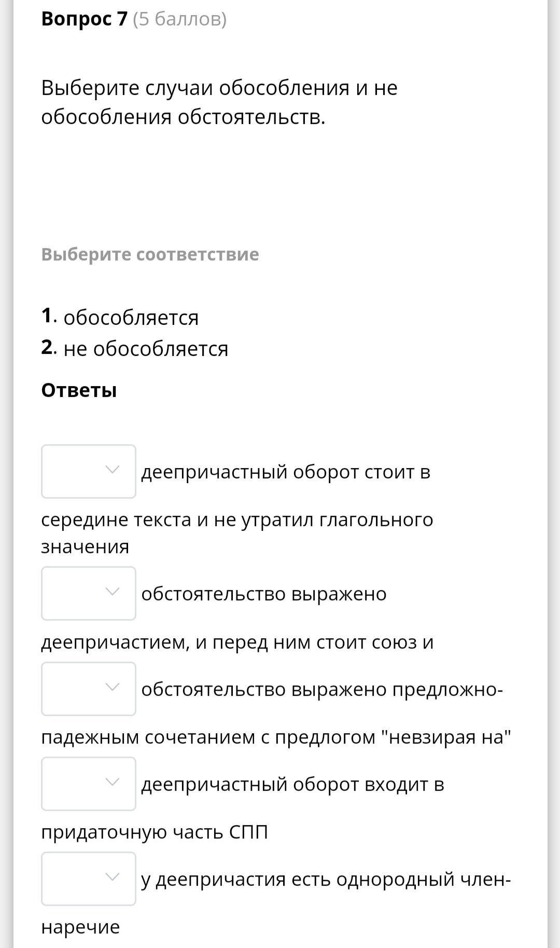Click chevron arrow beside 'у деепричастия есть'

112,877
